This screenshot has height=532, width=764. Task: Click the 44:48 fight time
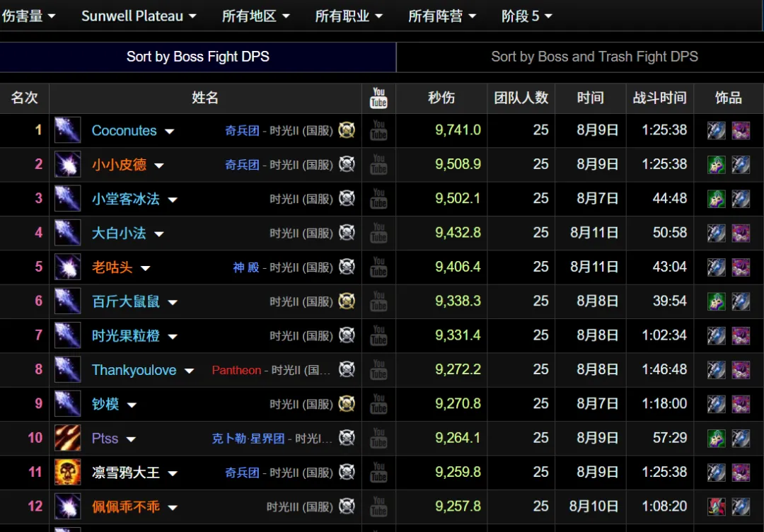(669, 198)
